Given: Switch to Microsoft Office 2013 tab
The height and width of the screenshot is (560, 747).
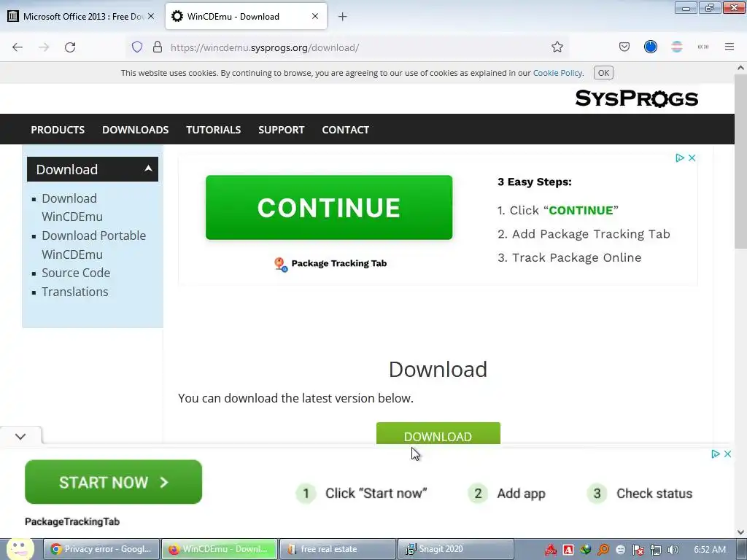Looking at the screenshot, I should pyautogui.click(x=81, y=17).
